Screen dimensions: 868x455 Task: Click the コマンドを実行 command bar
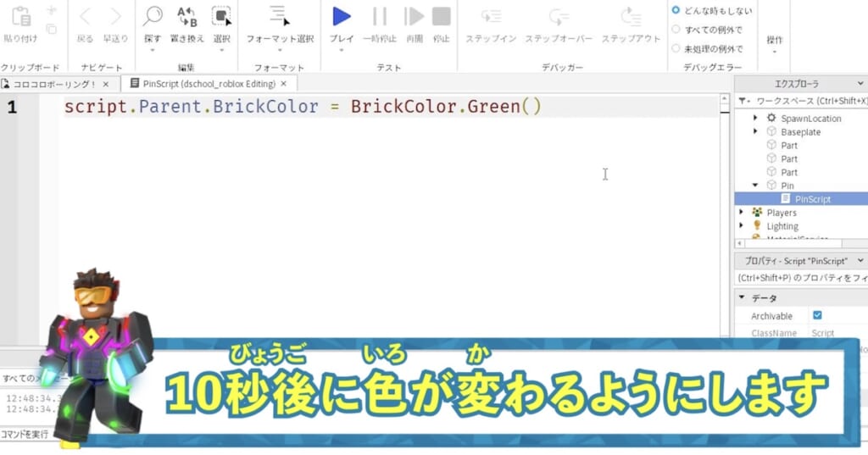[x=26, y=435]
